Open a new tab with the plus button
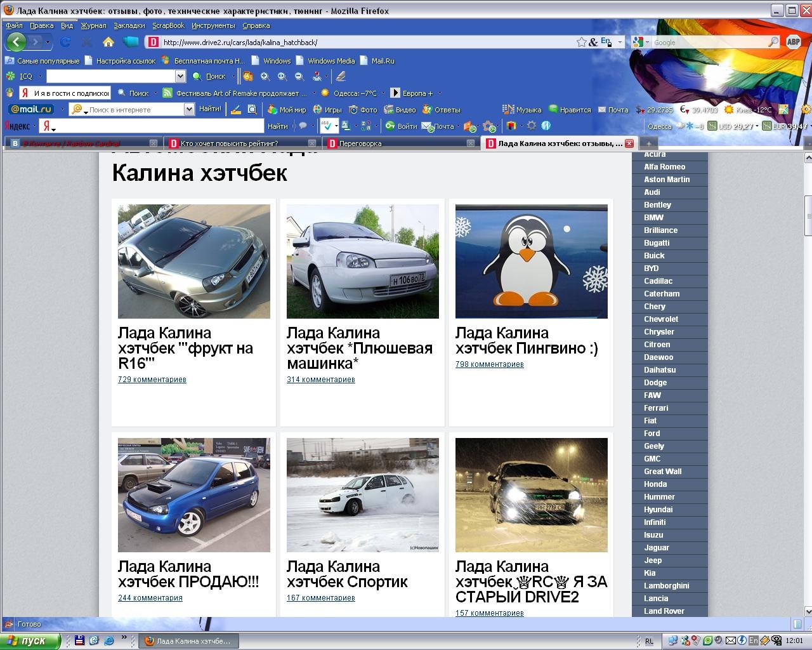 tap(648, 143)
